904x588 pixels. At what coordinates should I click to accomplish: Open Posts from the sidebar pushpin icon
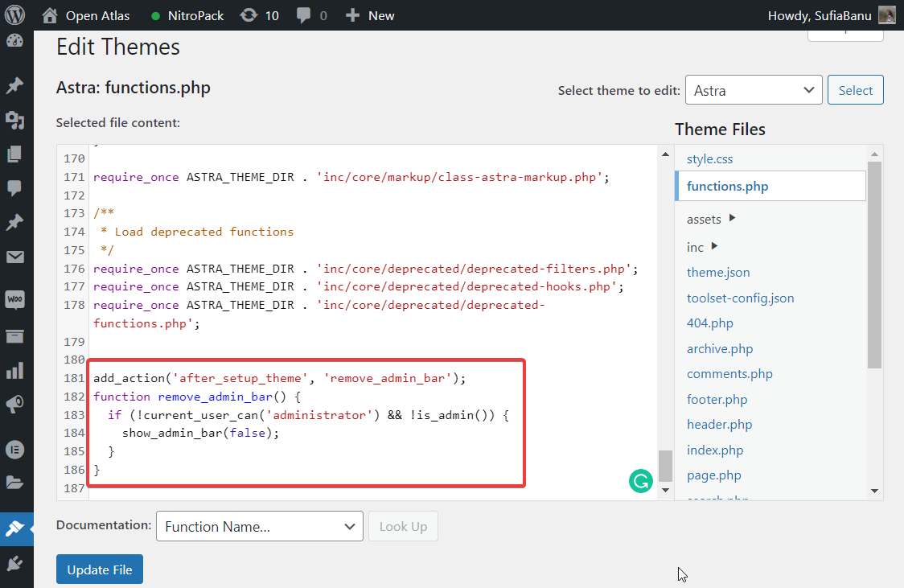click(15, 85)
